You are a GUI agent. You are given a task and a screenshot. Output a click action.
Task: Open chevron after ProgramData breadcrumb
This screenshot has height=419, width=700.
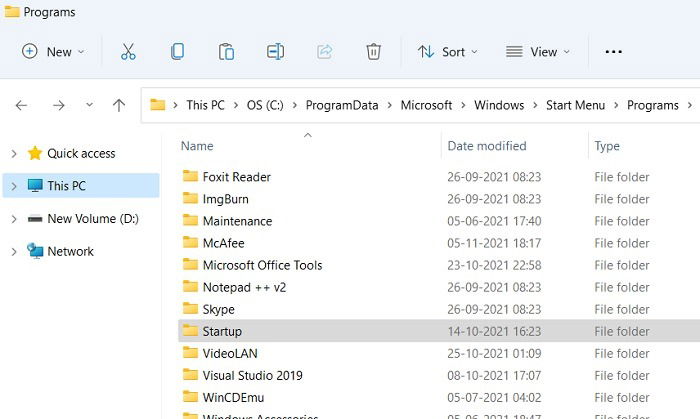(x=389, y=105)
